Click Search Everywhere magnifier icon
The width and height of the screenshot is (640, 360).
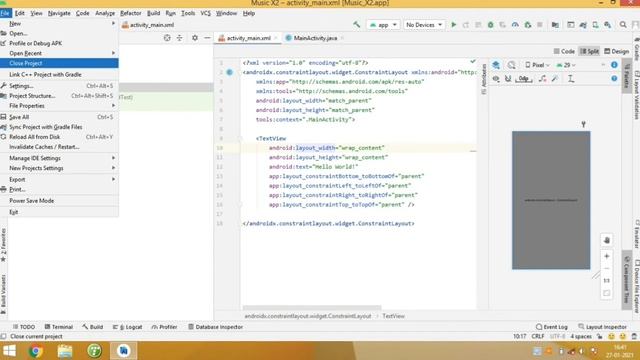click(x=623, y=25)
